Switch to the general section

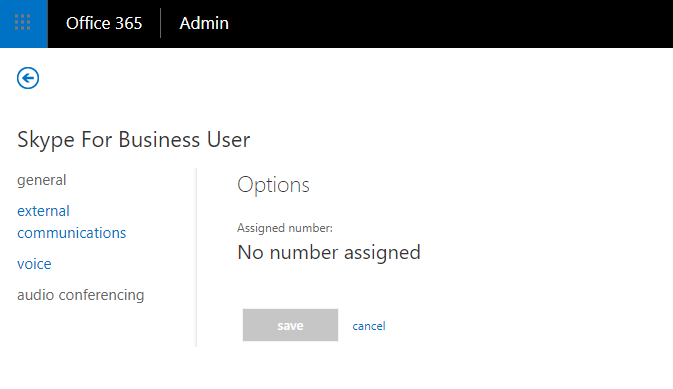tap(42, 180)
